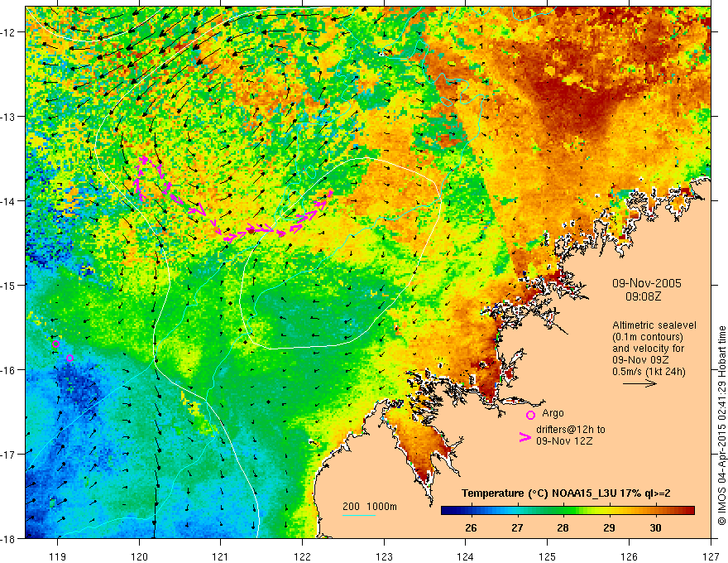This screenshot has height=563, width=728.
Task: Click longitude axis label '119'
Action: [x=58, y=556]
